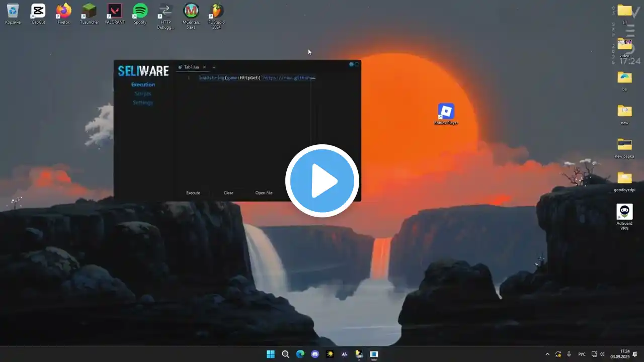
Task: Open the TLauncher Minecraft icon
Action: tap(89, 12)
